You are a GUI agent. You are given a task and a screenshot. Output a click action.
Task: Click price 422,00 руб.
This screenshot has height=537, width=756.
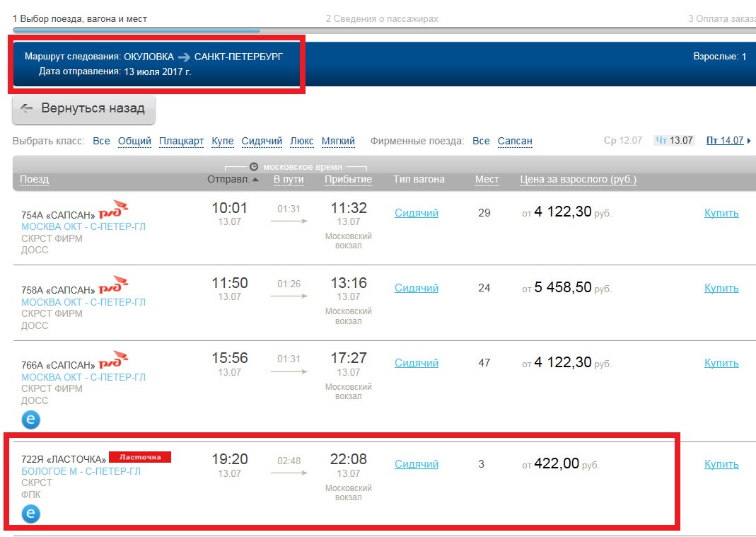coord(560,463)
